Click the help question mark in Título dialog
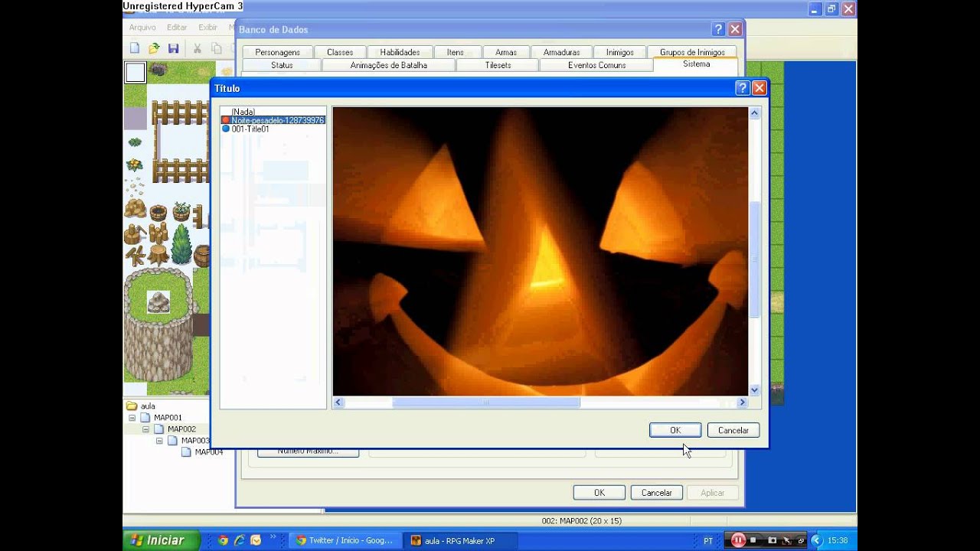The image size is (980, 551). [742, 88]
